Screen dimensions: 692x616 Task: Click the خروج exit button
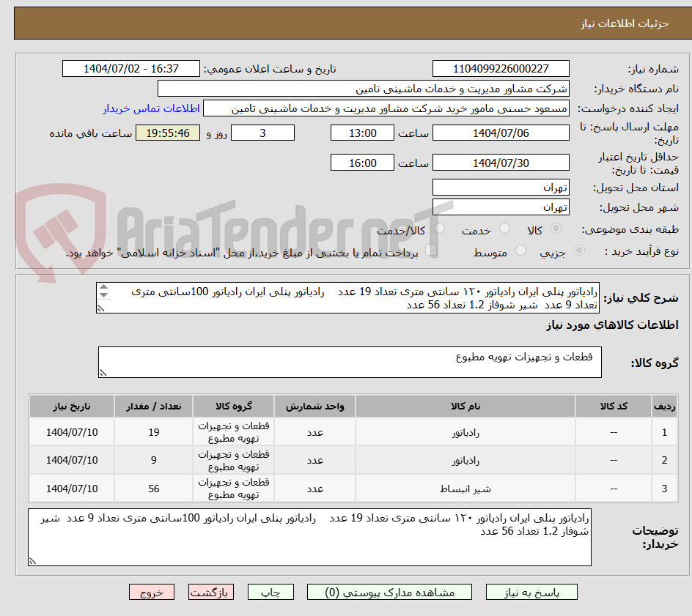click(x=152, y=592)
